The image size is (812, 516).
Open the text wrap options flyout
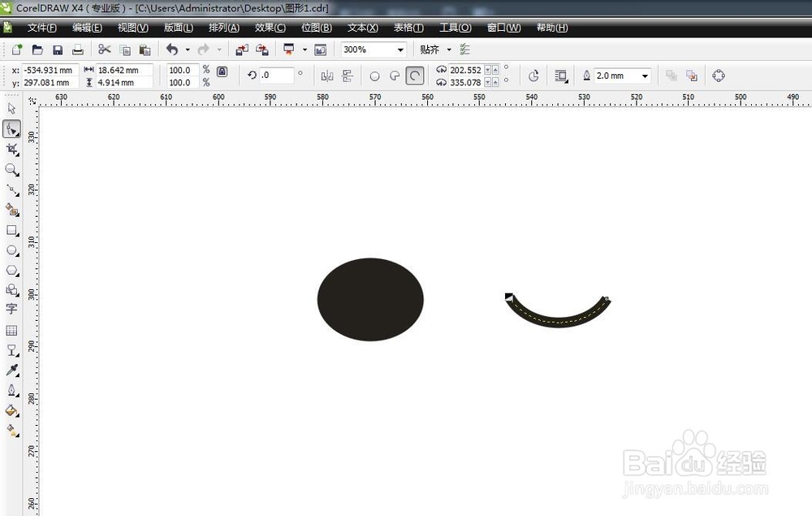tap(561, 76)
